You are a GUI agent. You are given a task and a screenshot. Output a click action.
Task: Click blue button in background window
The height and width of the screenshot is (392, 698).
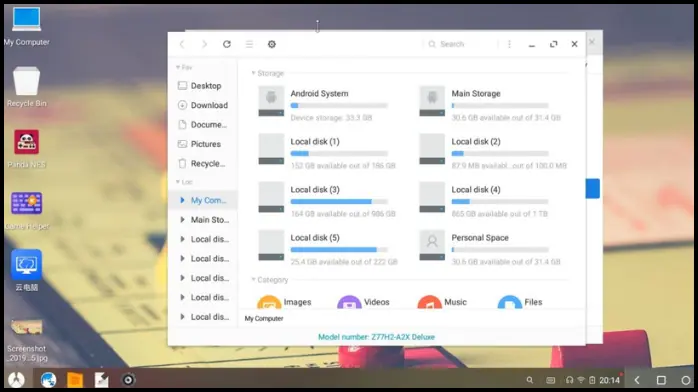tap(592, 189)
